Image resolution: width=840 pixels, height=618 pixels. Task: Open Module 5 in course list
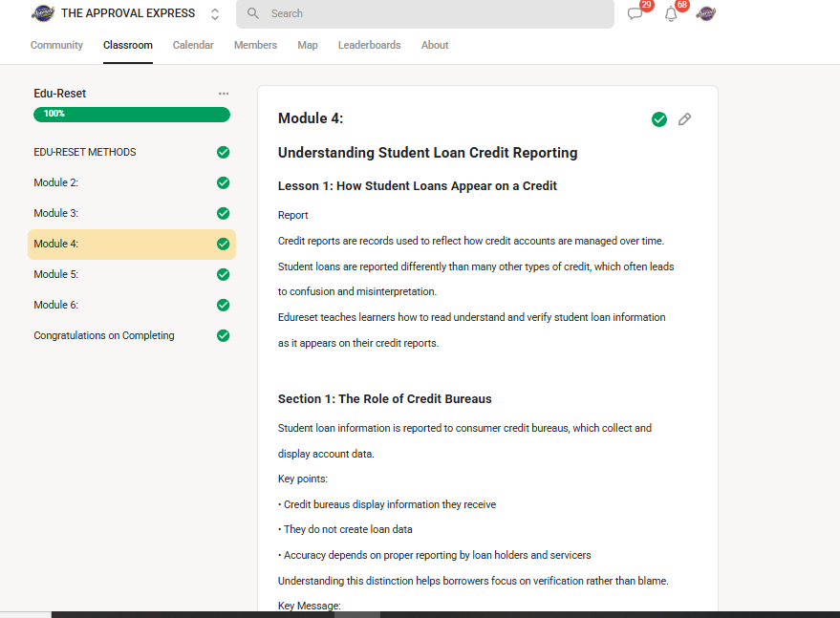click(132, 274)
